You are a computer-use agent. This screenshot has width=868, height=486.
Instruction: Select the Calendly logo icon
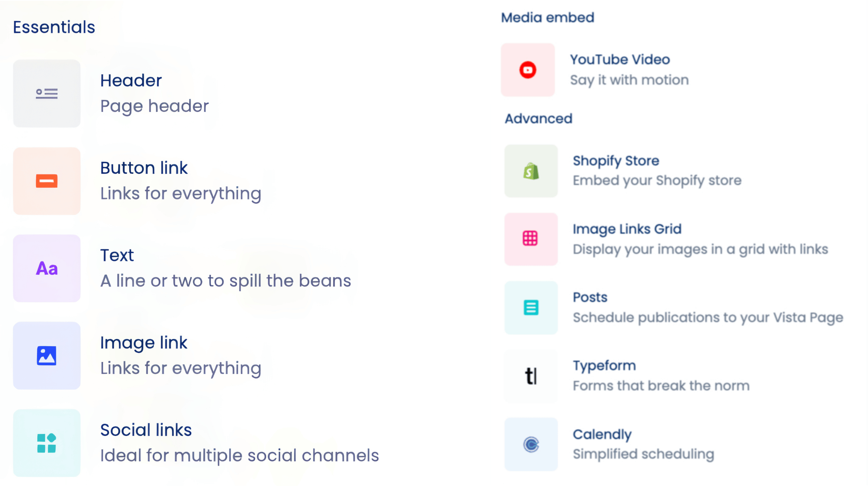[531, 444]
